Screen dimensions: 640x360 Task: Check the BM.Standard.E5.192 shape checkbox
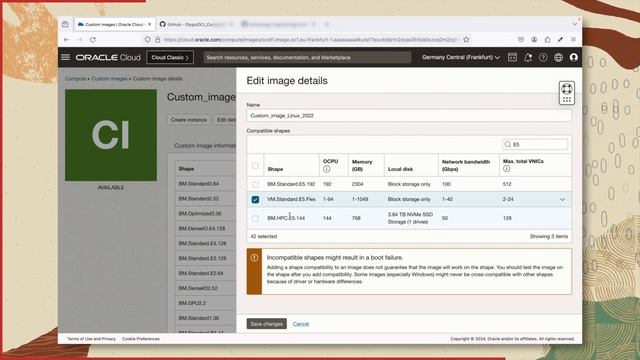pyautogui.click(x=255, y=184)
